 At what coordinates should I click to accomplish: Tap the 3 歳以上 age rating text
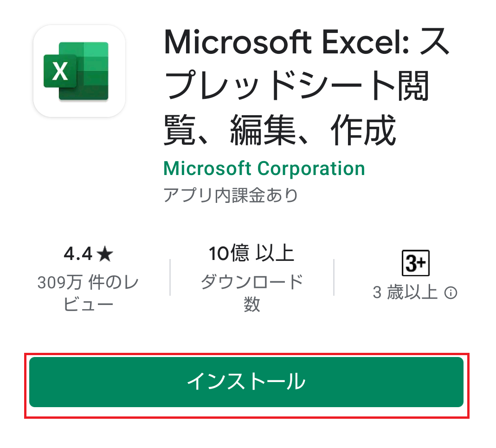pyautogui.click(x=405, y=292)
